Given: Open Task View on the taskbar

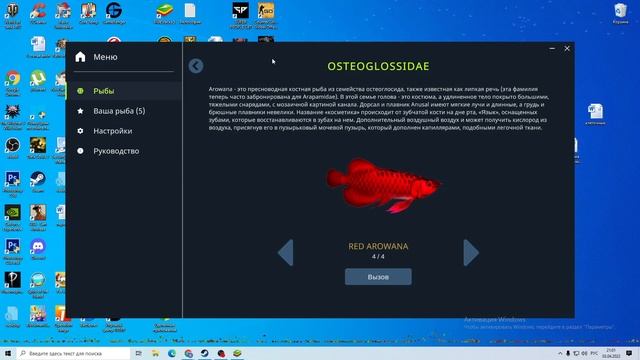Looking at the screenshot, I should pyautogui.click(x=139, y=353).
